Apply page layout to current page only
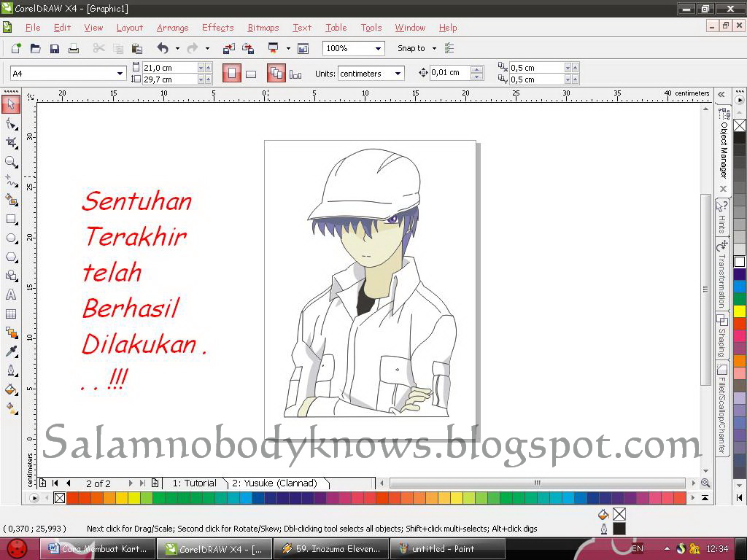The height and width of the screenshot is (560, 747). (295, 74)
